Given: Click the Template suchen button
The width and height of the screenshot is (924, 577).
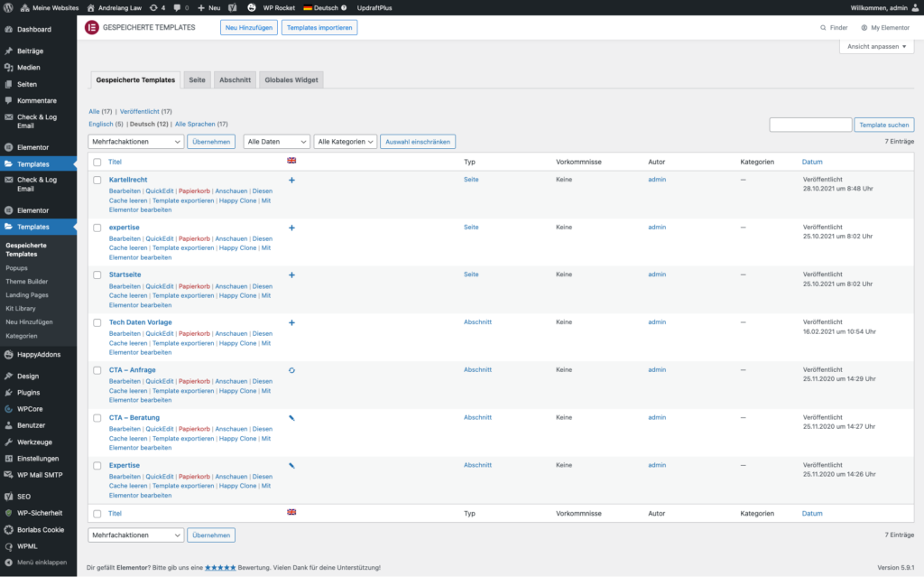Looking at the screenshot, I should (x=884, y=125).
